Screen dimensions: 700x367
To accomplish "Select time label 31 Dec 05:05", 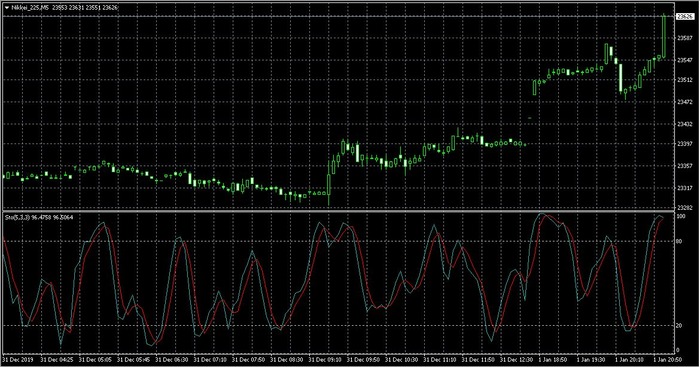I will pos(95,359).
